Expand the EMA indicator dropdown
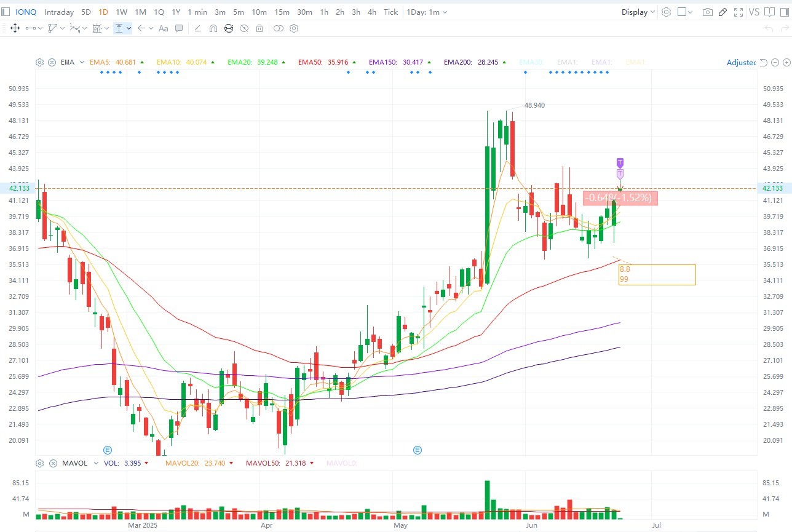Viewport: 792px width, 532px height. [x=81, y=62]
